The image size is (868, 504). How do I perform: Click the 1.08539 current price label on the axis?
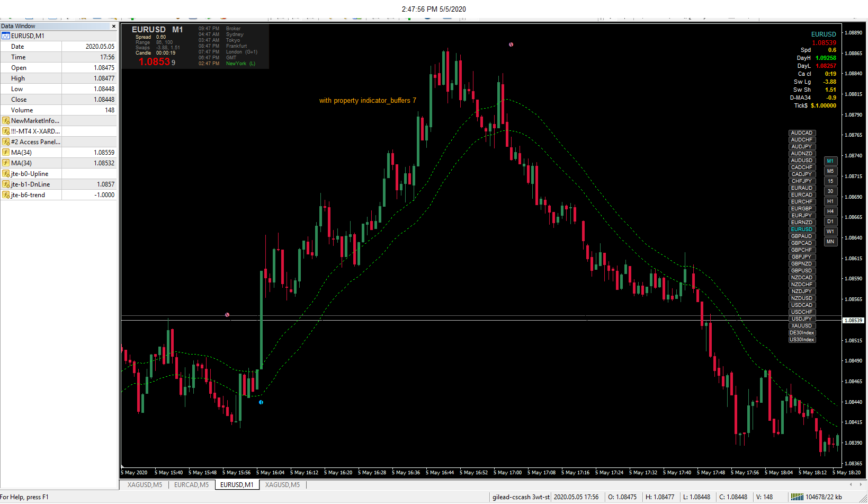tap(853, 321)
